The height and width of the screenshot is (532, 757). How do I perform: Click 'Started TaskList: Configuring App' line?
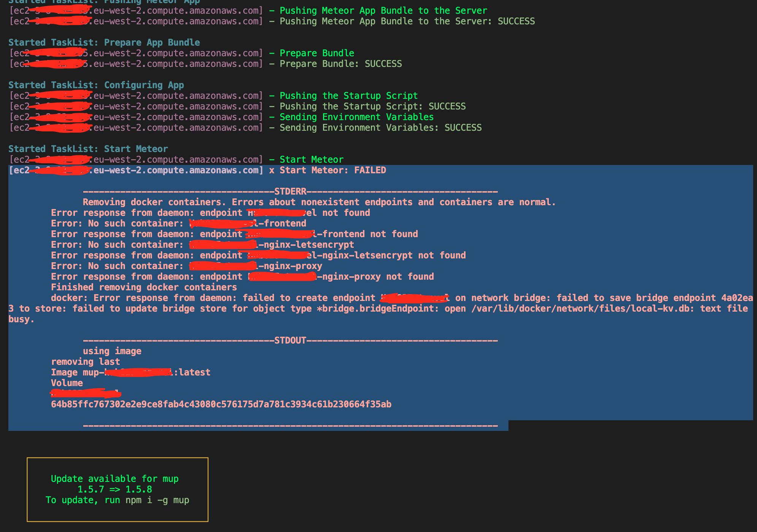click(x=96, y=85)
